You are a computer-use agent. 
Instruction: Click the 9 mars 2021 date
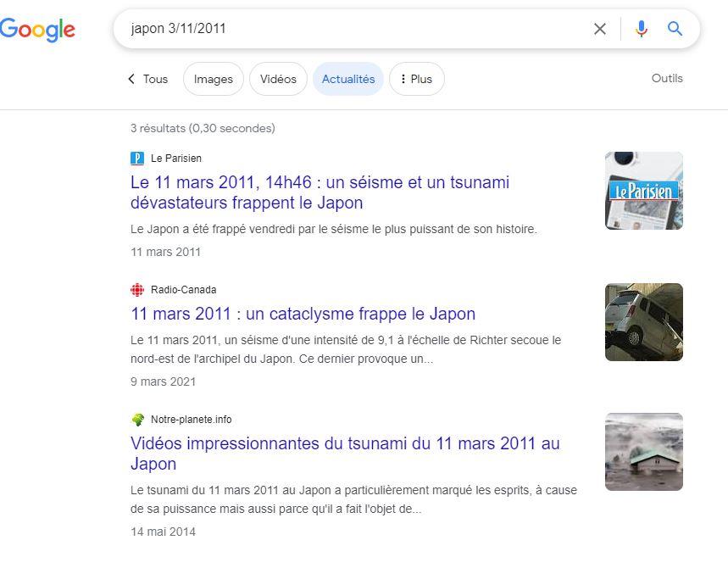pyautogui.click(x=163, y=381)
